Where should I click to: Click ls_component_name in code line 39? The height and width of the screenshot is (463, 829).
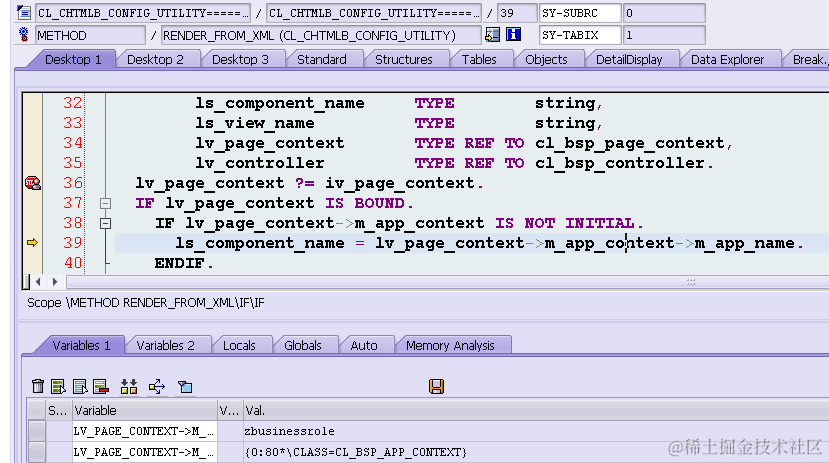point(260,243)
